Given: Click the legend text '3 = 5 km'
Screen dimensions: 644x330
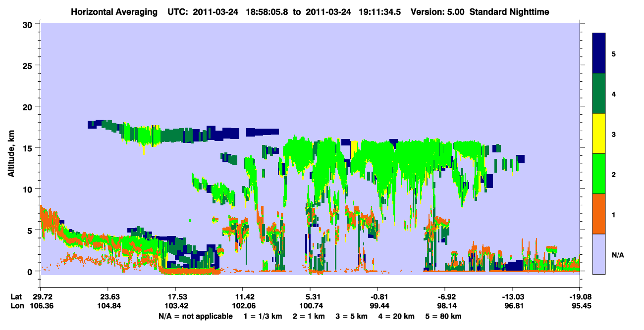Looking at the screenshot, I should [x=352, y=316].
